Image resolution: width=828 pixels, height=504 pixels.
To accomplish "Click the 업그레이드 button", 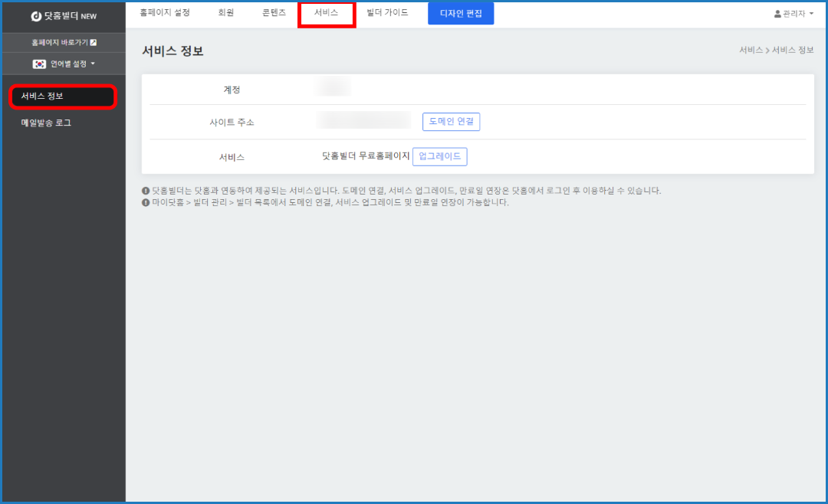I will click(x=439, y=156).
